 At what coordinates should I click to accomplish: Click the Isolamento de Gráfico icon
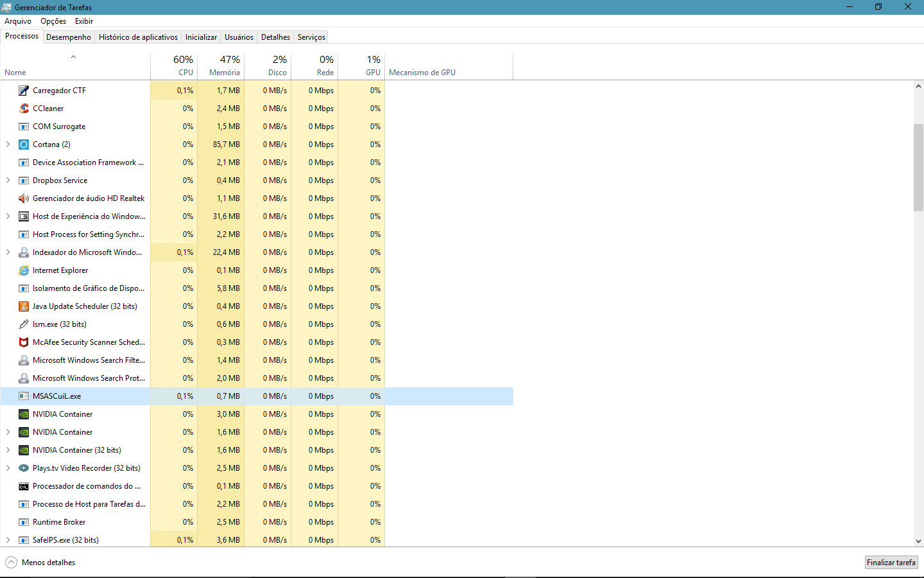point(24,288)
